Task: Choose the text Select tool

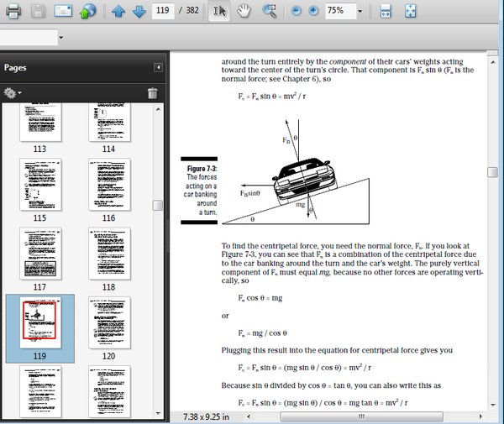Action: pos(218,12)
